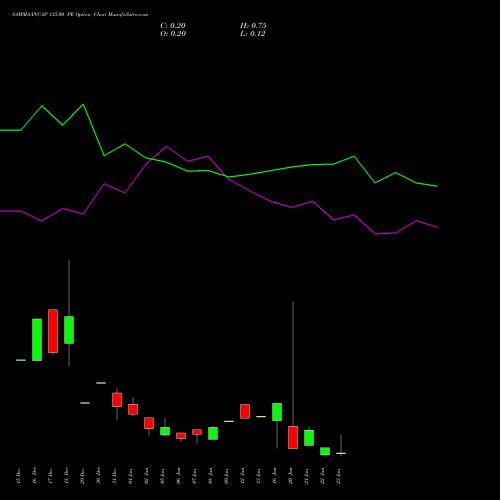
Task: Click the 08 Jan date label
Action: (x=210, y=476)
